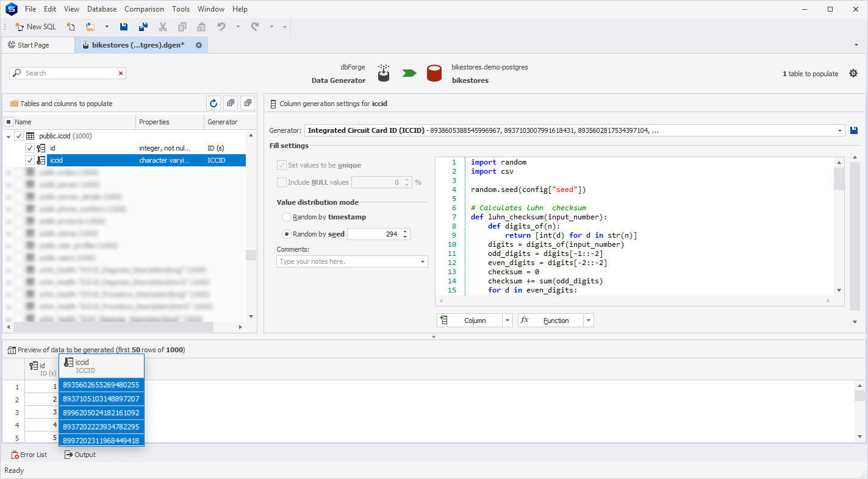Click the Collapse all tree icon
Image resolution: width=868 pixels, height=479 pixels.
tap(248, 104)
